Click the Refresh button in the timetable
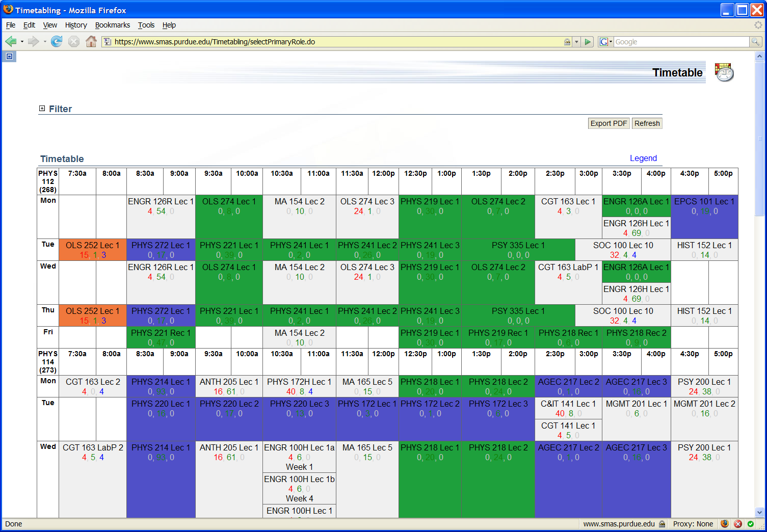Image resolution: width=767 pixels, height=532 pixels. (x=647, y=123)
